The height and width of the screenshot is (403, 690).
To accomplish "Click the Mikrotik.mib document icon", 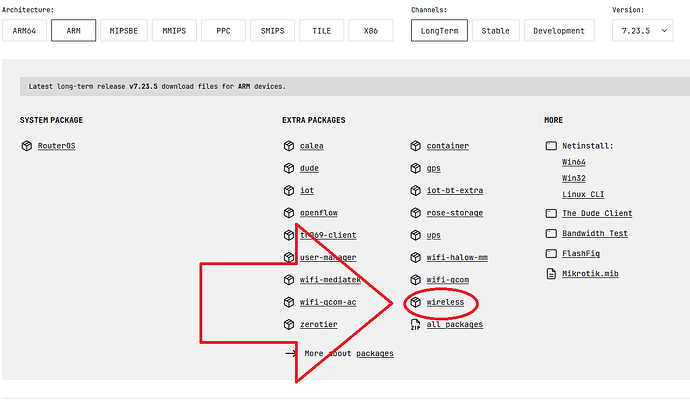I will point(551,274).
